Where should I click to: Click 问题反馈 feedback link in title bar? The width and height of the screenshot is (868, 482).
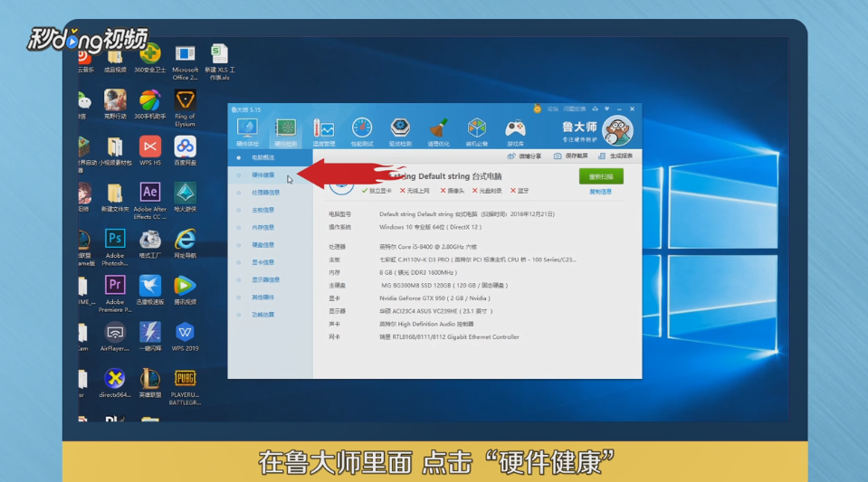click(575, 109)
